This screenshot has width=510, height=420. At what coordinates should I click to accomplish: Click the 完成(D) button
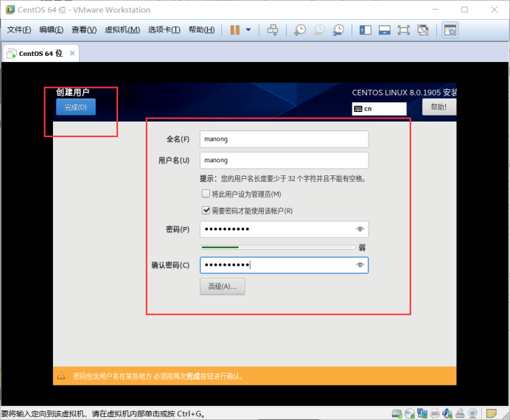pos(76,107)
